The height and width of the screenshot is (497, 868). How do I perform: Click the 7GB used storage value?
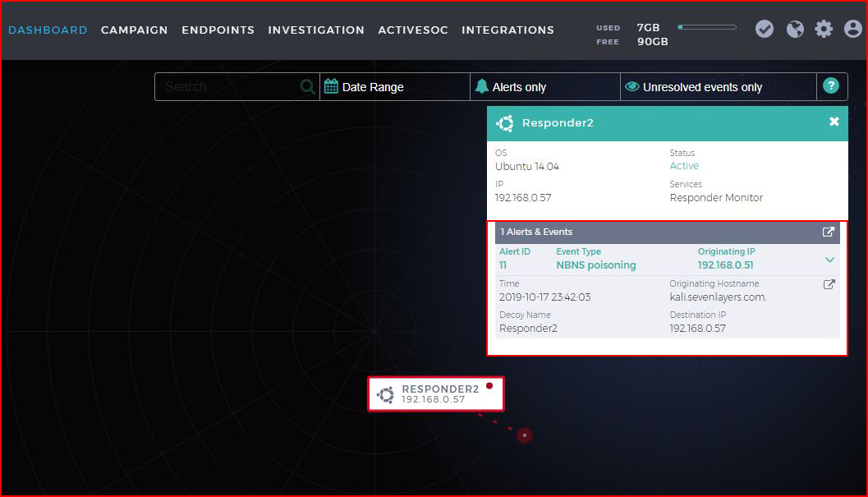coord(648,27)
